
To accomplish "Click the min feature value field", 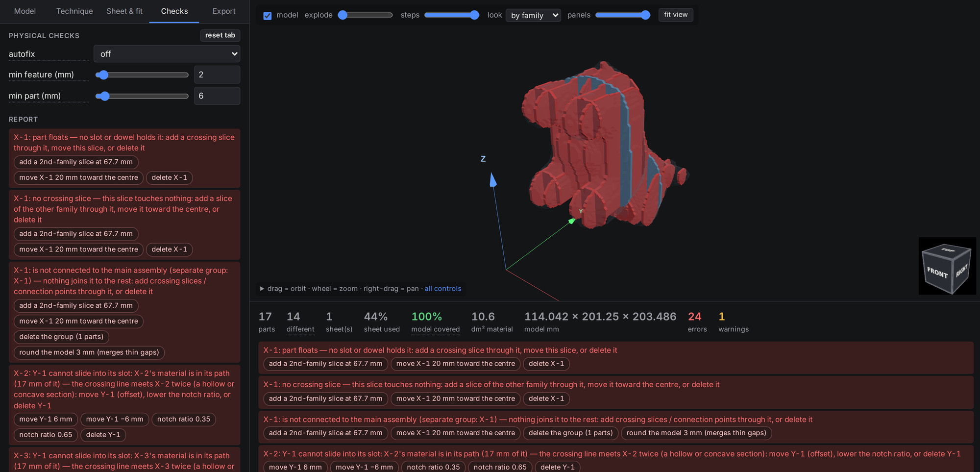I will [x=217, y=75].
